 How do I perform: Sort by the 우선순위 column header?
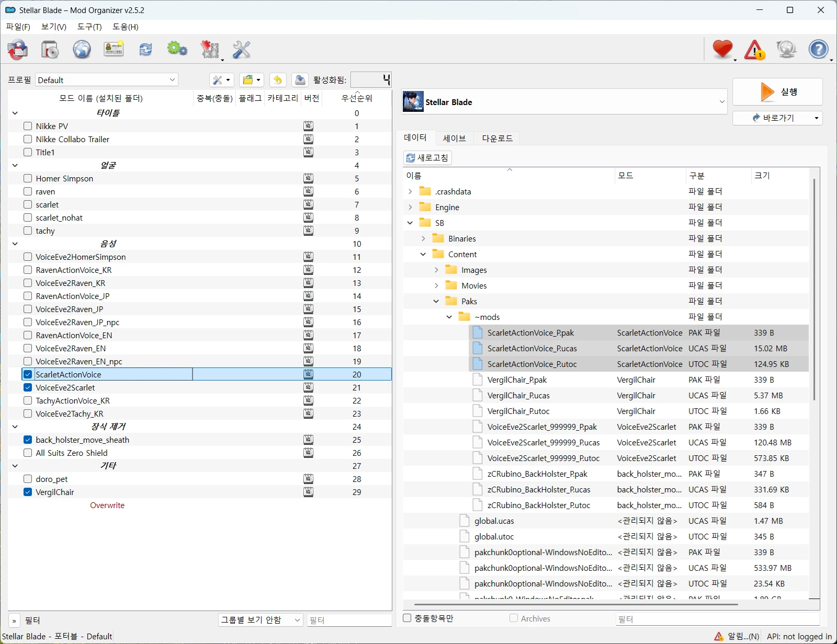357,98
